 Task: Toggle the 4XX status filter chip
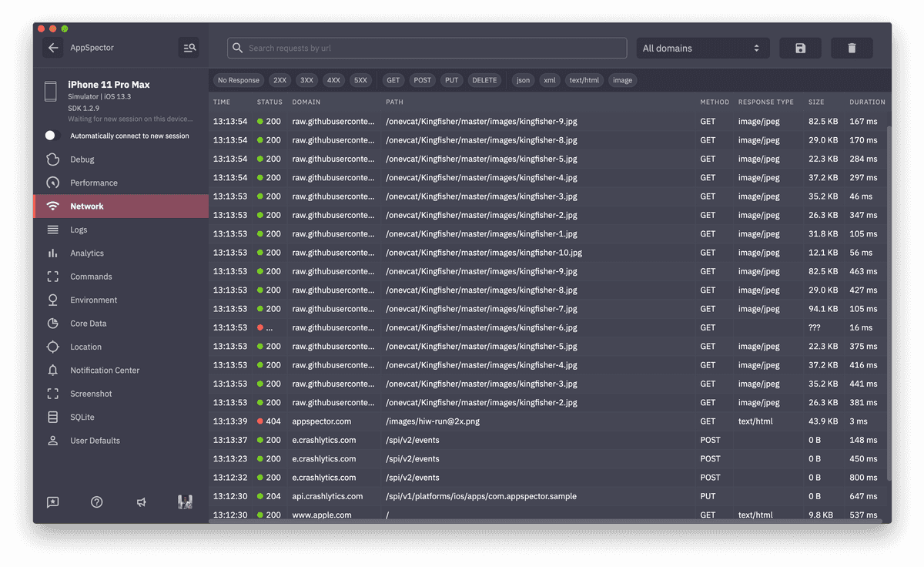(x=333, y=80)
